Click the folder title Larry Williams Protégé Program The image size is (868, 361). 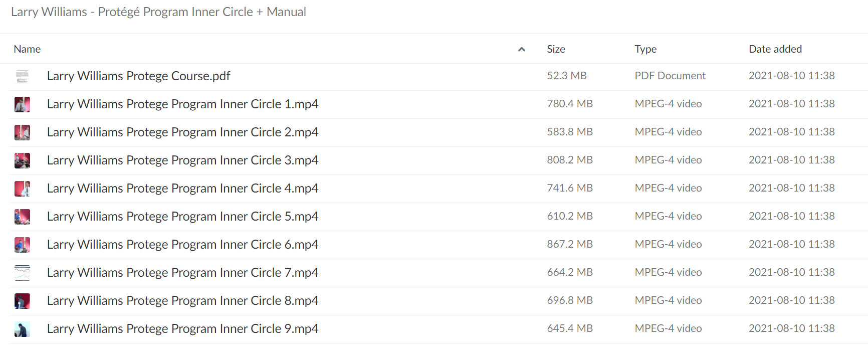[x=158, y=12]
